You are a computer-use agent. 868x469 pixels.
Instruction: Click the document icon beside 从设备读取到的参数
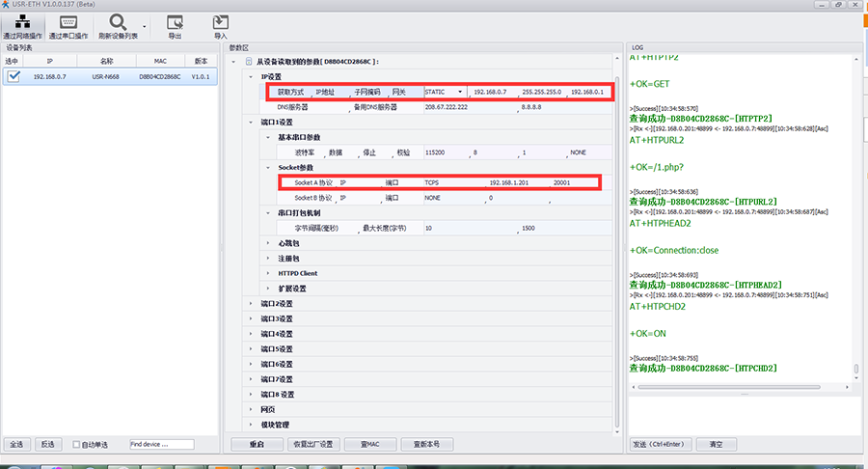(247, 61)
